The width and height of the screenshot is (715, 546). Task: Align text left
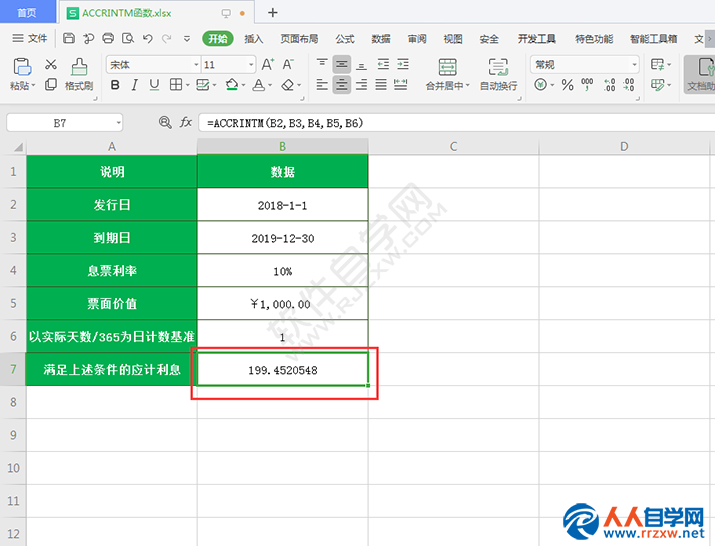tap(322, 84)
